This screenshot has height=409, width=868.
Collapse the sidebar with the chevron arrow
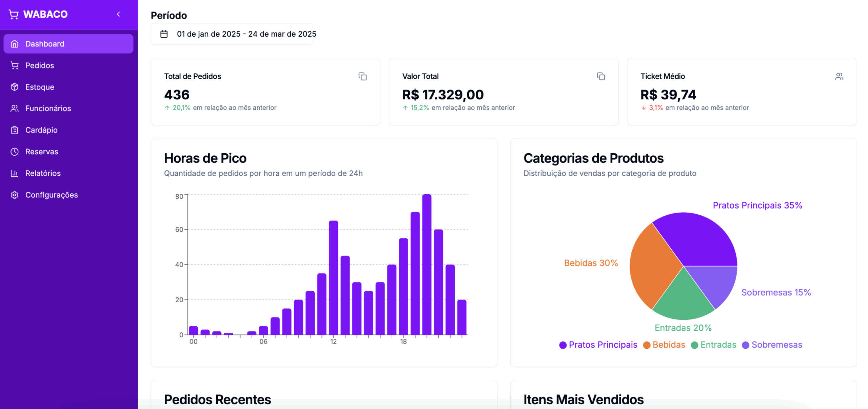pyautogui.click(x=118, y=14)
